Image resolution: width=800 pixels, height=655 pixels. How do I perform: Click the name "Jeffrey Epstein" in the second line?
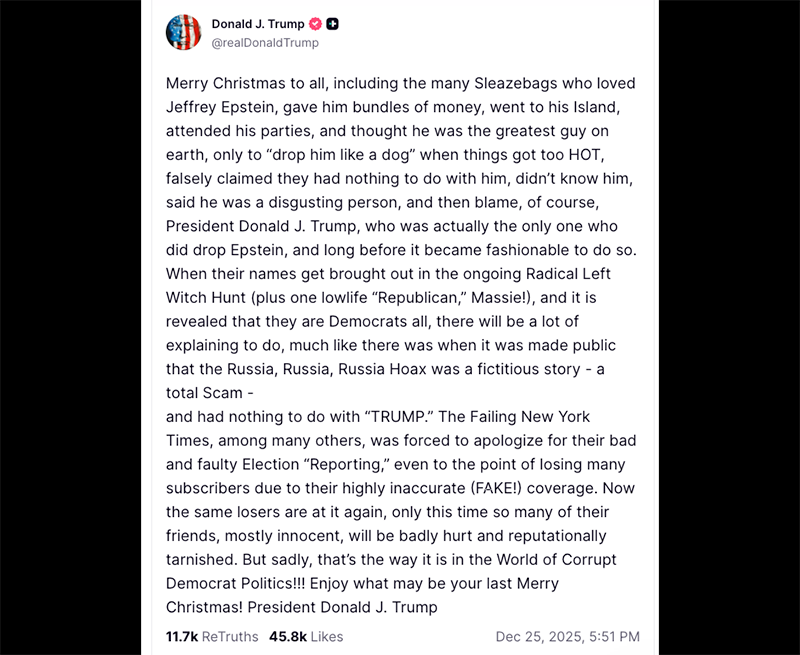[x=221, y=107]
